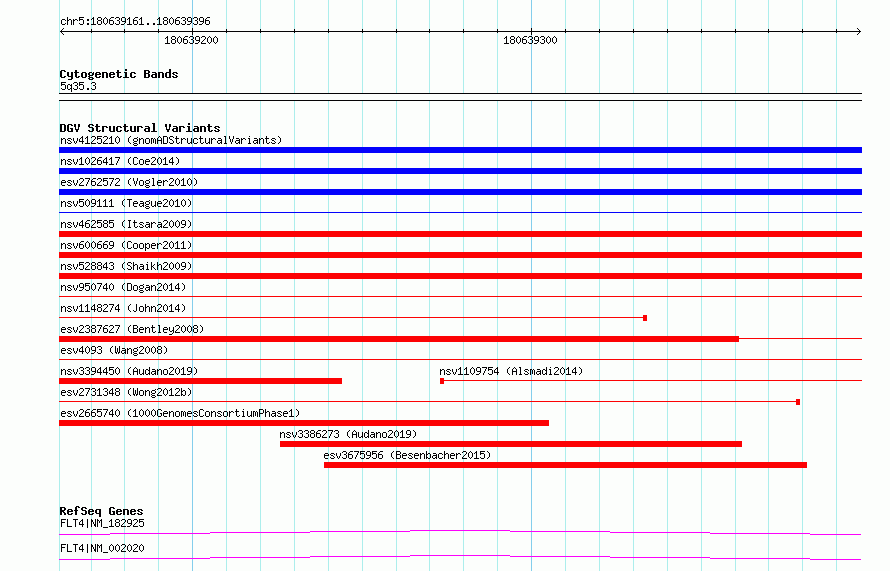Click the red bar of esv3675956

point(565,465)
